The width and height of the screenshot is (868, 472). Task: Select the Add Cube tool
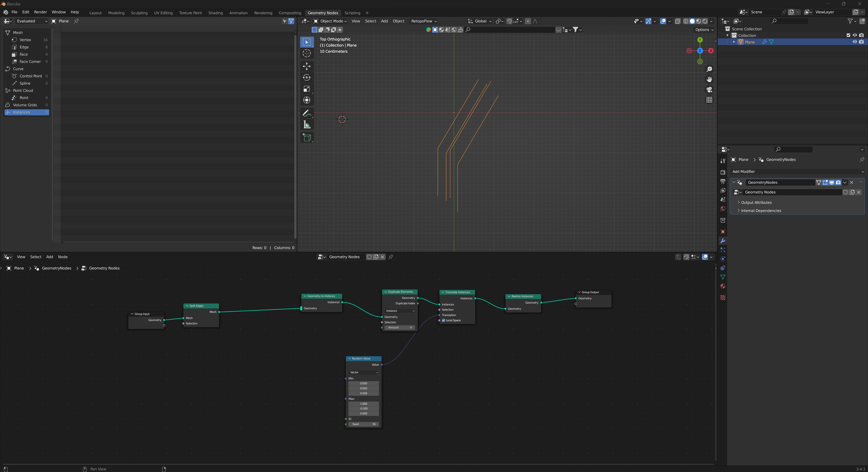pos(307,137)
